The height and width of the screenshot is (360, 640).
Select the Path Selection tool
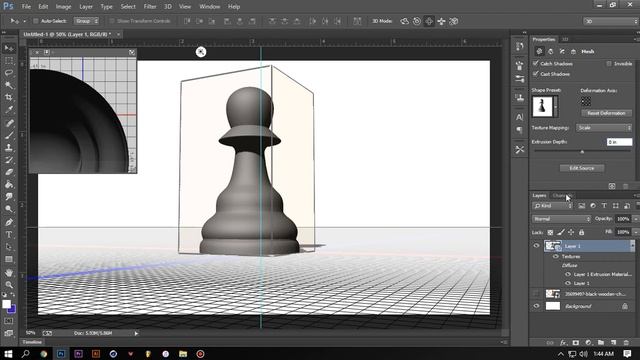[9, 247]
